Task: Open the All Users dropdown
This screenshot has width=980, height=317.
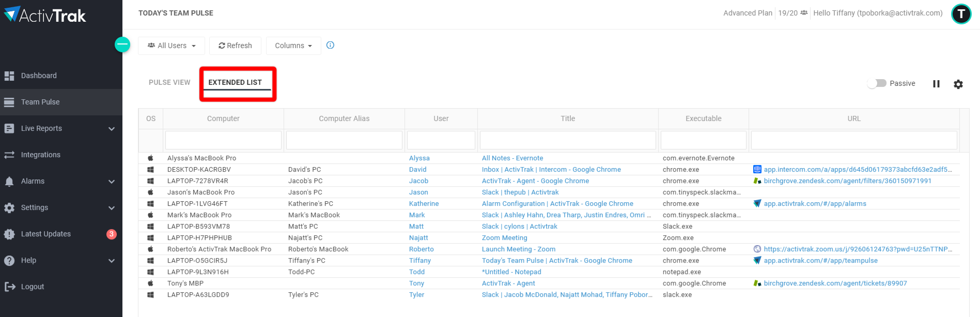Action: (172, 46)
